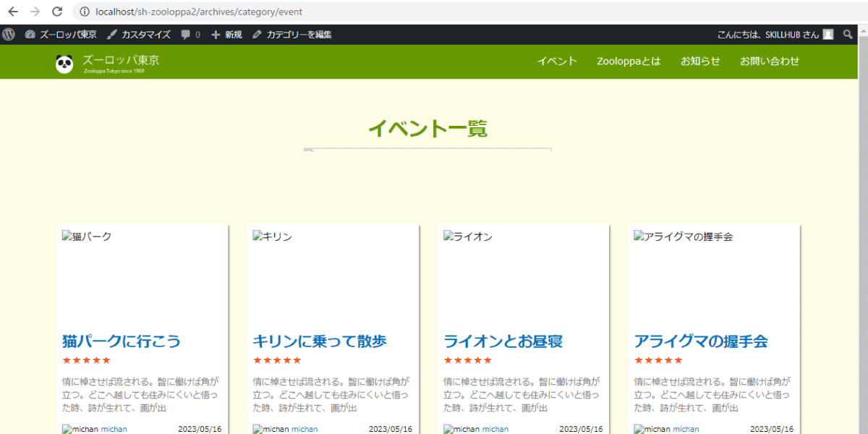Click michan author link in アライグマ card
The image size is (868, 434).
click(x=686, y=429)
